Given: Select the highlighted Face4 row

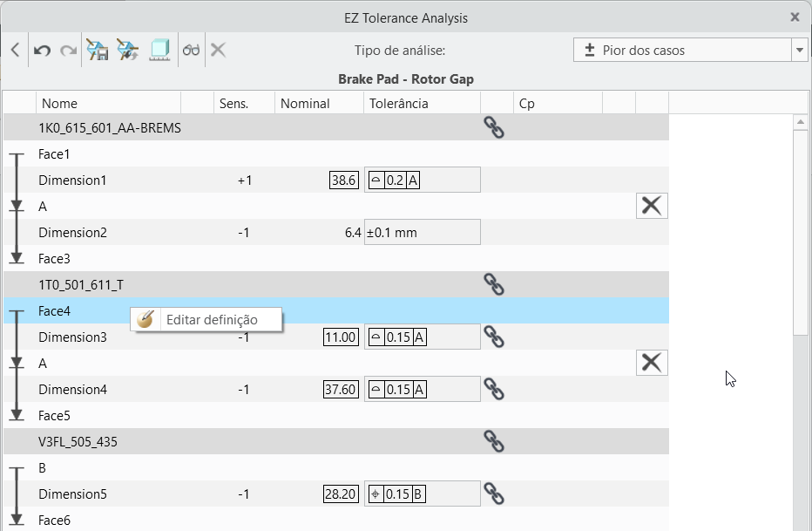Looking at the screenshot, I should (336, 310).
